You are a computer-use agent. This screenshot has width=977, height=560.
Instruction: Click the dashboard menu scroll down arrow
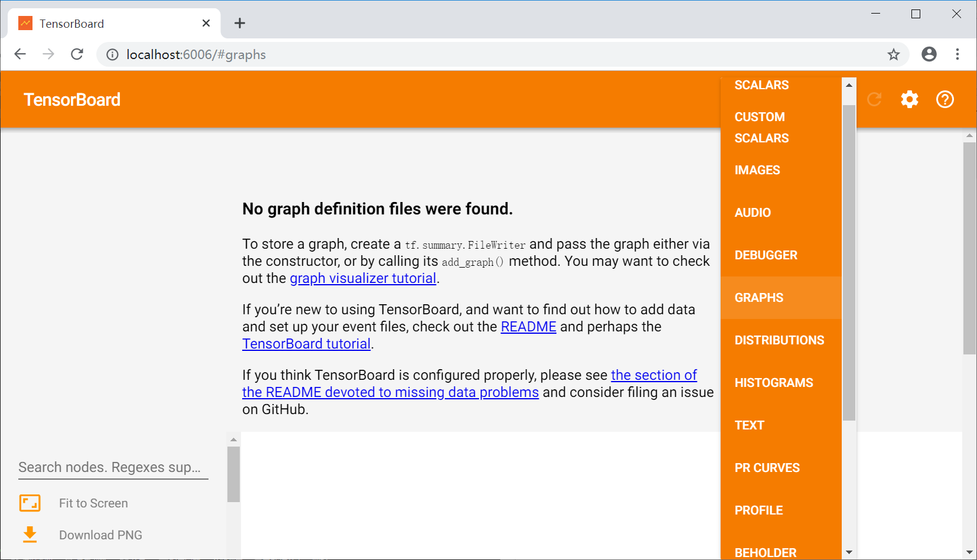pyautogui.click(x=849, y=552)
